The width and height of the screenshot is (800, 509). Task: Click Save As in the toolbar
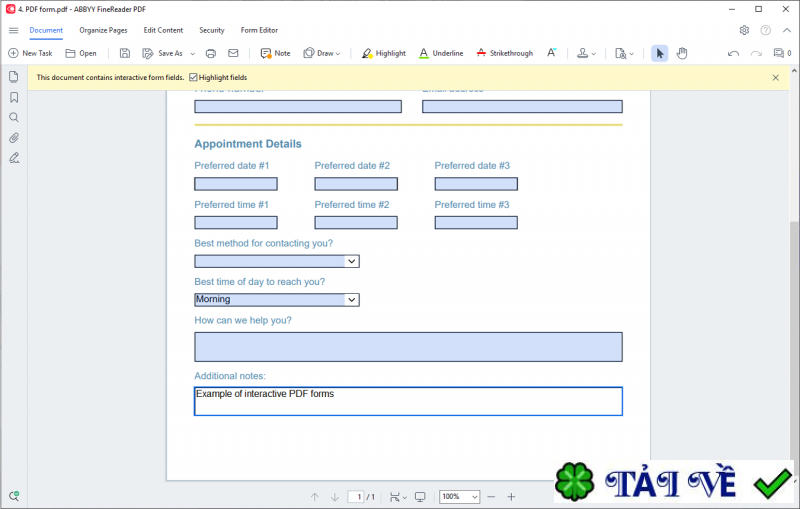[x=163, y=53]
